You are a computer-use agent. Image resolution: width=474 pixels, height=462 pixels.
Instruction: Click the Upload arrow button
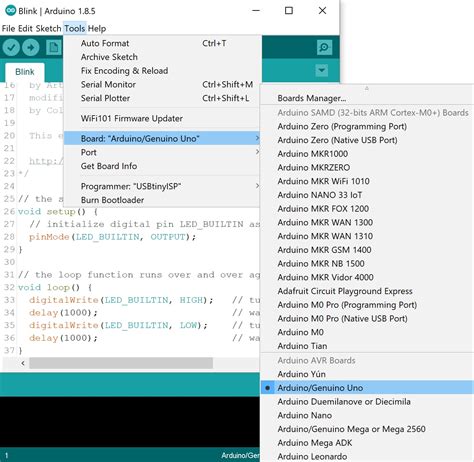pos(31,47)
